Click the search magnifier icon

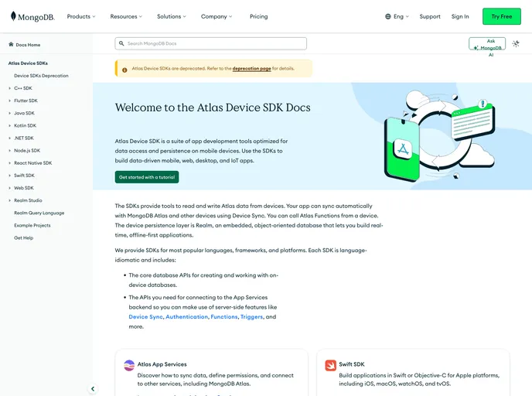click(x=121, y=44)
